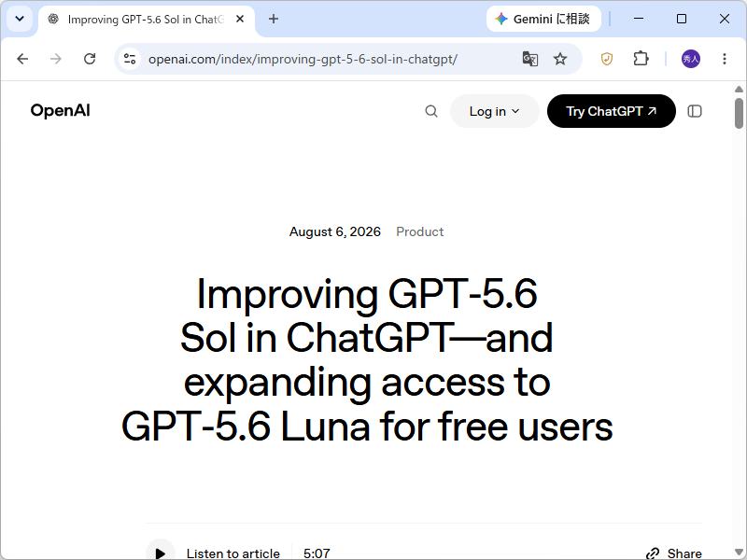Click the August 6, 2026 date text
The height and width of the screenshot is (560, 747).
click(335, 231)
